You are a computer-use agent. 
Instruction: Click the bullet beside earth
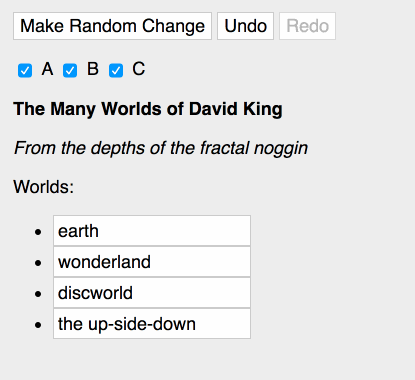[38, 231]
